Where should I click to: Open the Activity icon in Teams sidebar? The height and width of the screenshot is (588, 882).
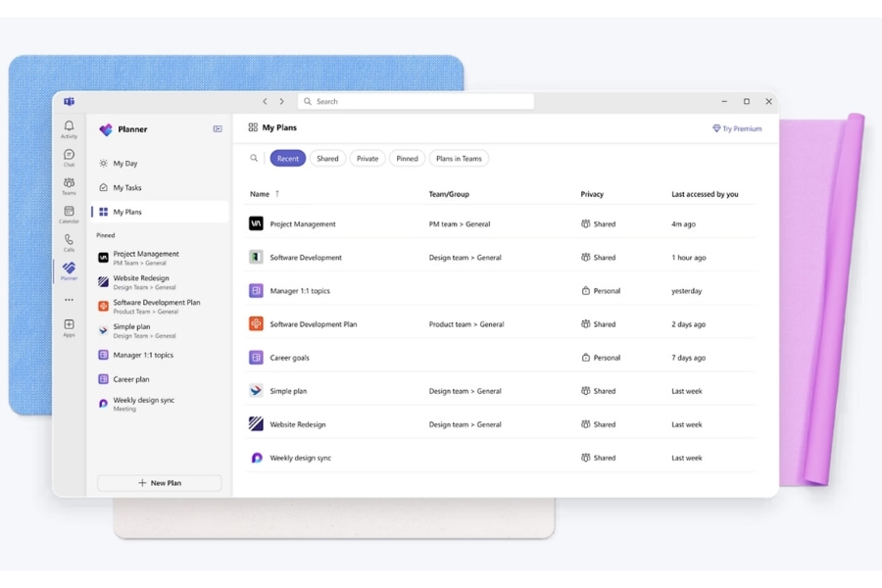point(69,127)
